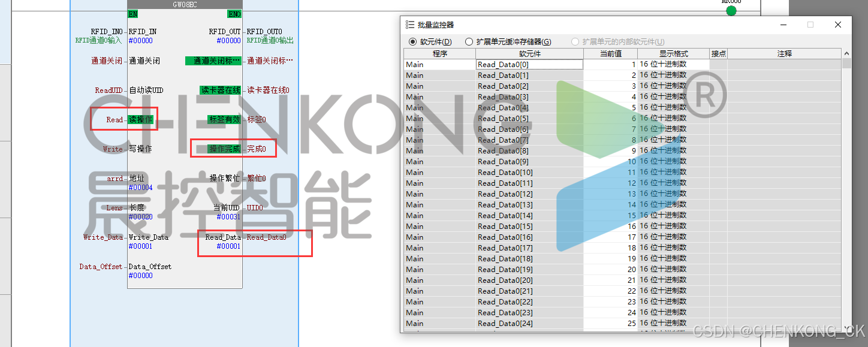Click the 标签有效 highlighted output pin
This screenshot has height=347, width=868.
click(x=224, y=119)
